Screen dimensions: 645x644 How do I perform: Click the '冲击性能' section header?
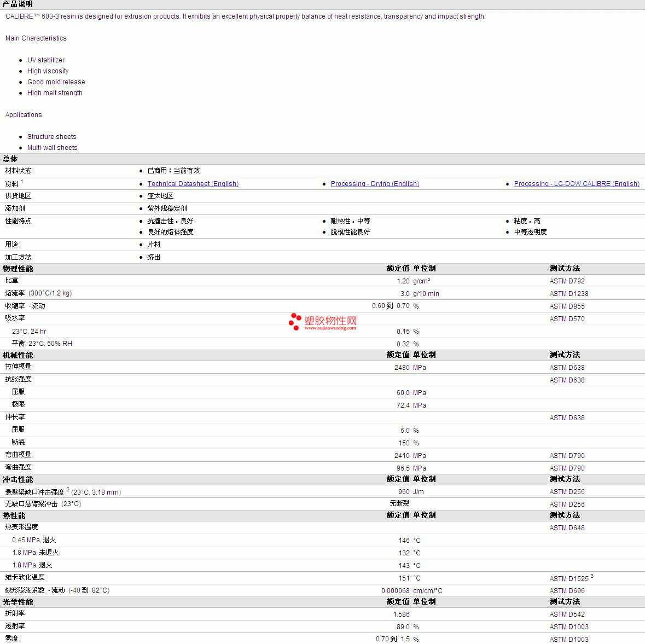pos(18,480)
